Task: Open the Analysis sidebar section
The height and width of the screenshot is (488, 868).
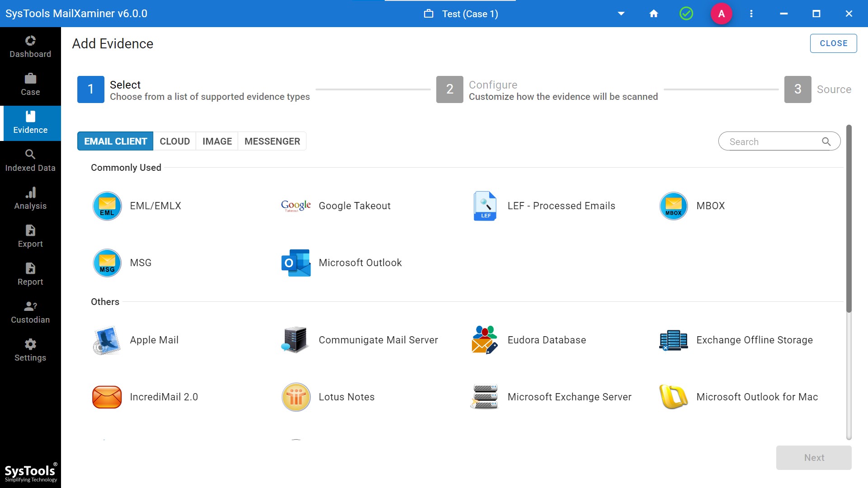Action: 30,199
